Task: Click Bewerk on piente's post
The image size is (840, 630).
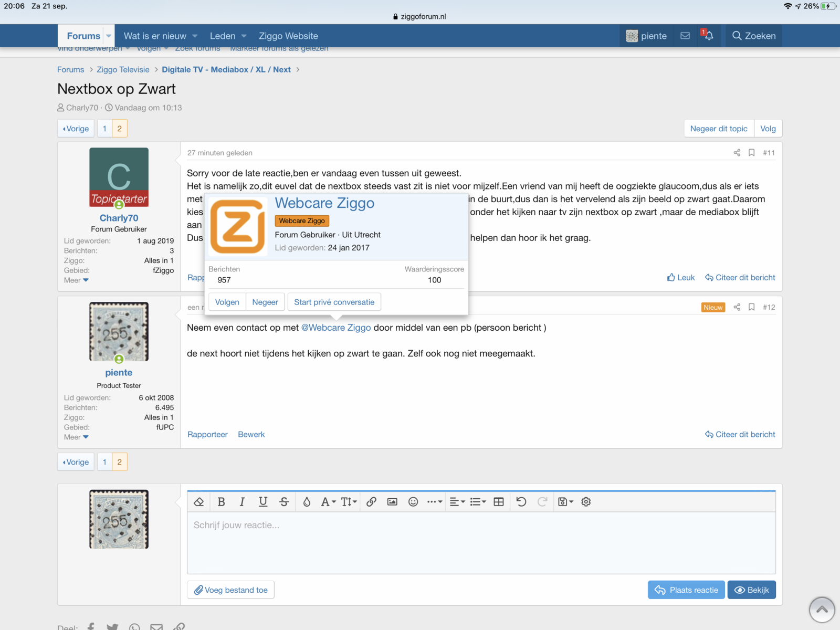Action: (x=251, y=435)
